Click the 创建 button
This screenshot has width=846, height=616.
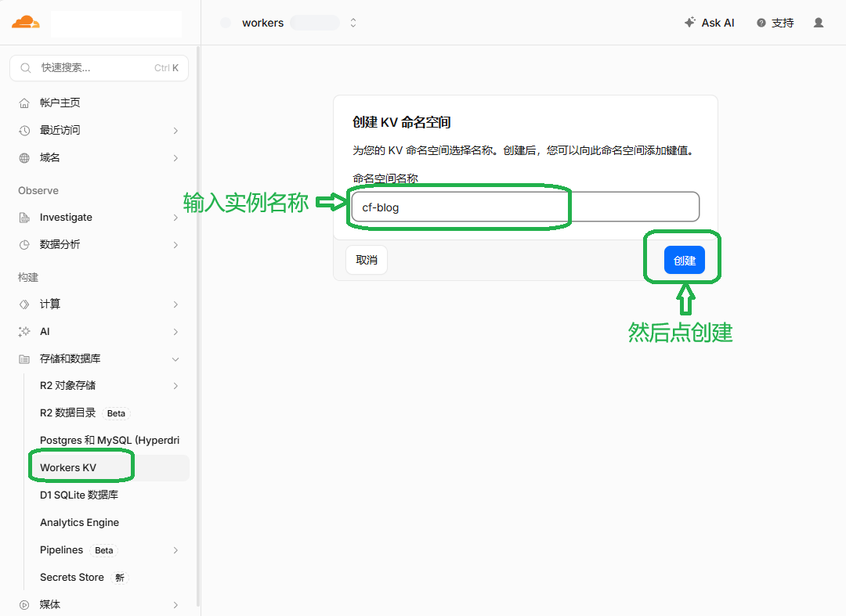coord(684,261)
